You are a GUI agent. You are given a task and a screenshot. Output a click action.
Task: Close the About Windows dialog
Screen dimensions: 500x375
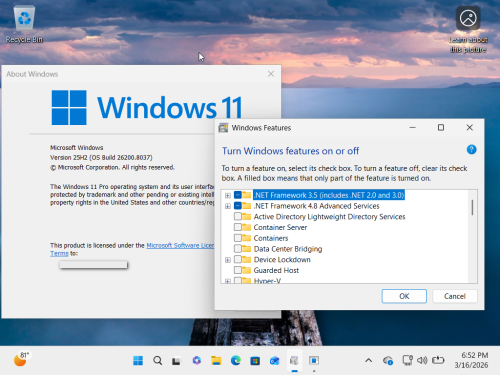(271, 74)
